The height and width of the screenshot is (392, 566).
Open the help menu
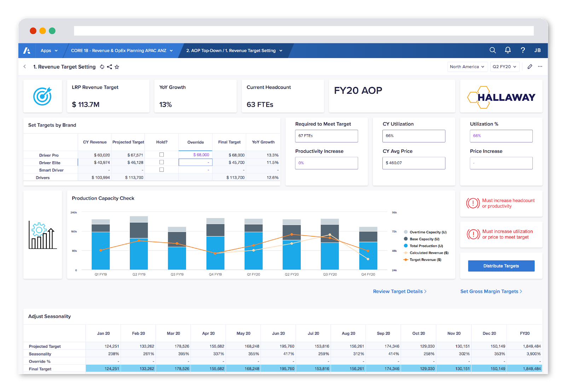click(x=523, y=50)
